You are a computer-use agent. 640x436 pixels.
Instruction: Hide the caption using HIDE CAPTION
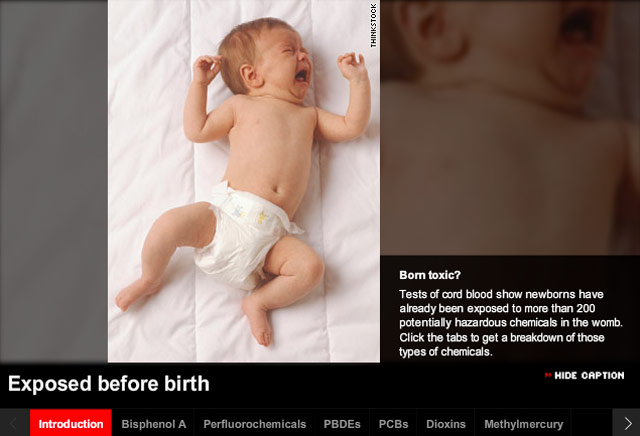589,376
